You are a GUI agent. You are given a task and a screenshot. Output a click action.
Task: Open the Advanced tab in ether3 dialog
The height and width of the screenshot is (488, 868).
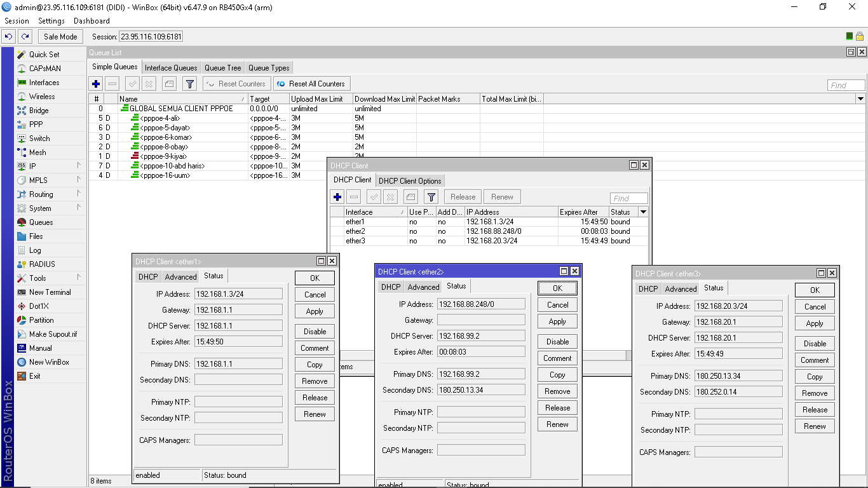pyautogui.click(x=681, y=289)
